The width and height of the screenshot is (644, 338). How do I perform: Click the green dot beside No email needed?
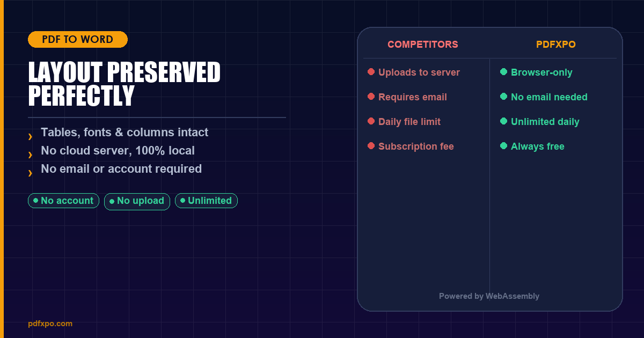(503, 97)
